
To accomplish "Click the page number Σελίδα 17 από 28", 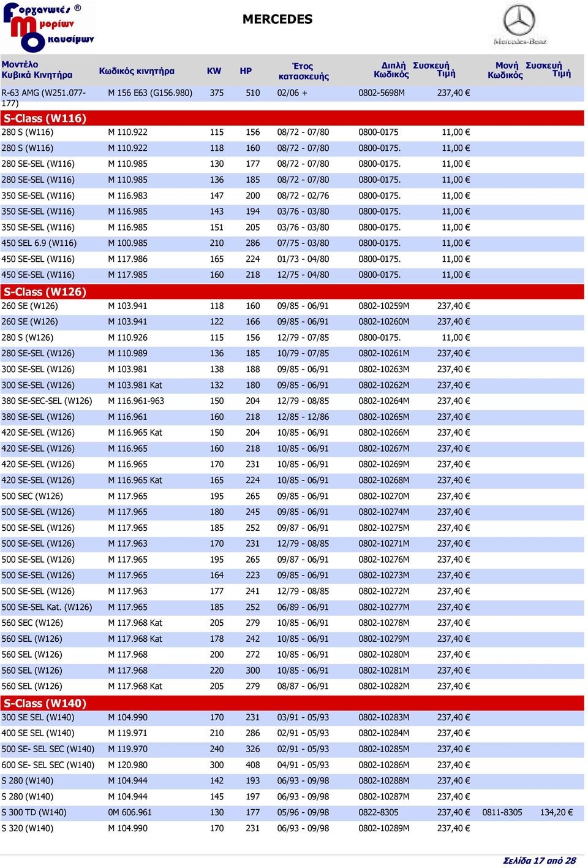I will (x=540, y=861).
